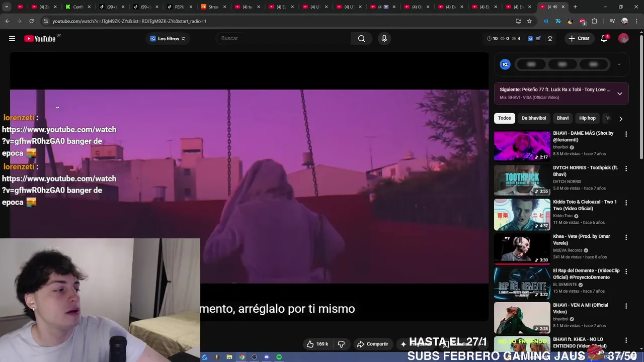Open options for DVTCH NORRIS Toothpick video
Image resolution: width=644 pixels, height=362 pixels.
point(626,168)
